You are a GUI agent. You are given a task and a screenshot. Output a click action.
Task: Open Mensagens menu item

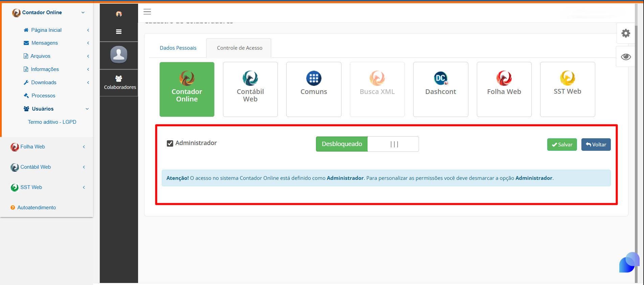(45, 43)
